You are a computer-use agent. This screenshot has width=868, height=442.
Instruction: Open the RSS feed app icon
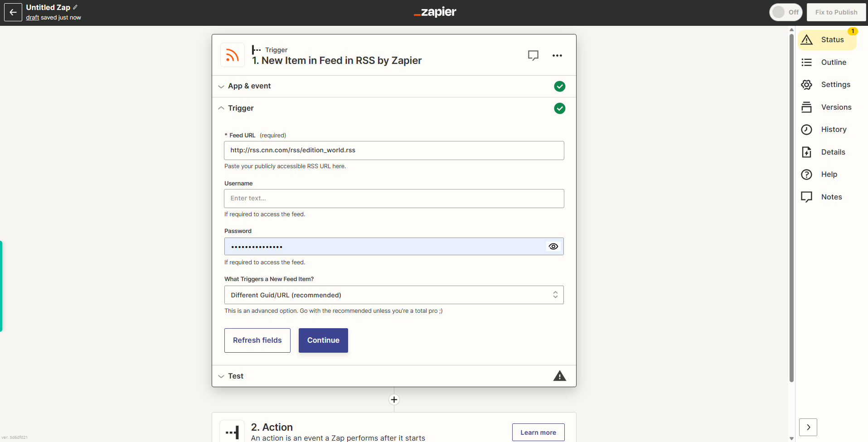232,55
